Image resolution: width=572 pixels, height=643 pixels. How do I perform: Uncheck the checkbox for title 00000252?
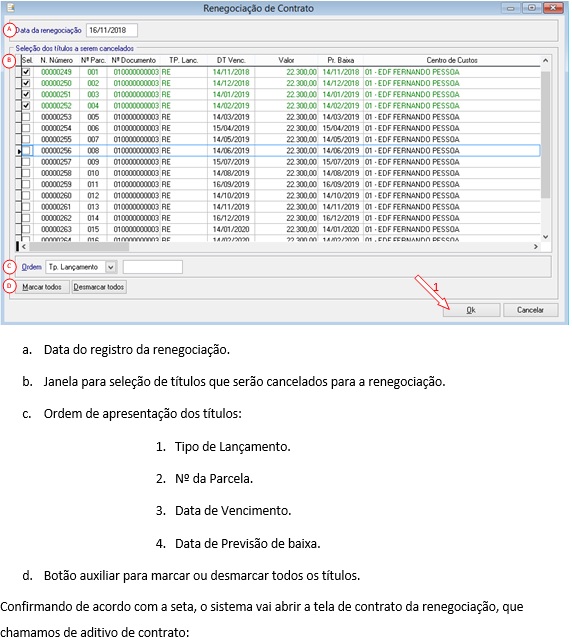[x=26, y=105]
